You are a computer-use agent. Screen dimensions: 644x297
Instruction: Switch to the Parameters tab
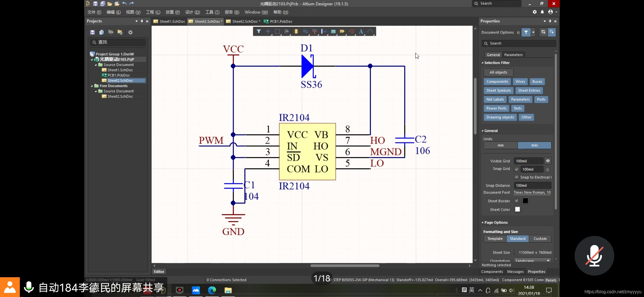[513, 54]
